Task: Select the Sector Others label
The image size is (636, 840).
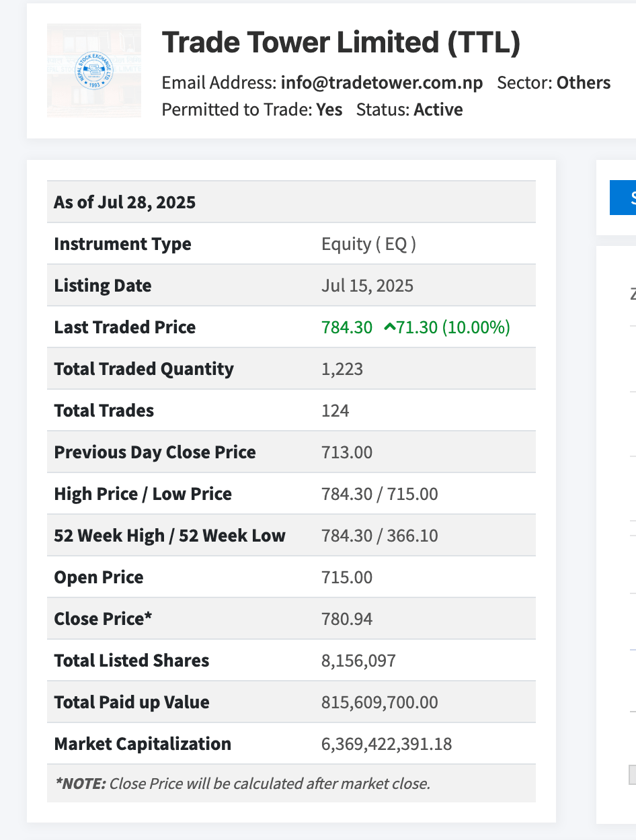Action: tap(554, 83)
